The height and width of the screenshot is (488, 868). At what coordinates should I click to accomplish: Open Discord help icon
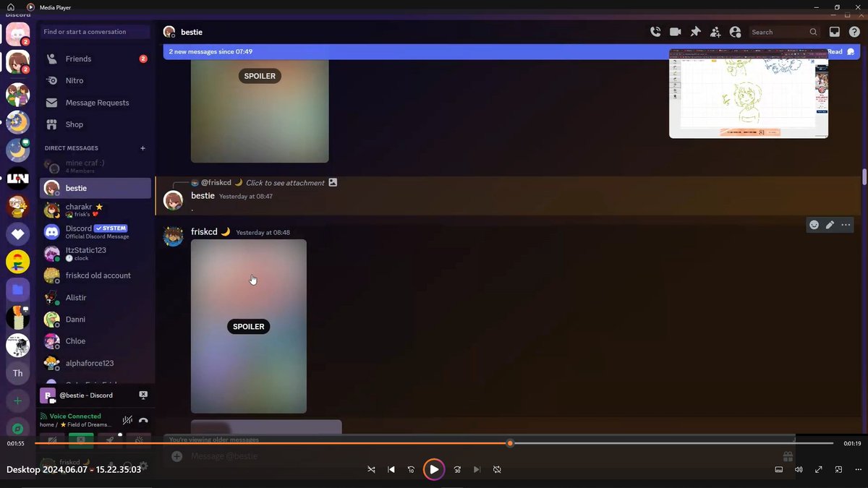tap(854, 32)
